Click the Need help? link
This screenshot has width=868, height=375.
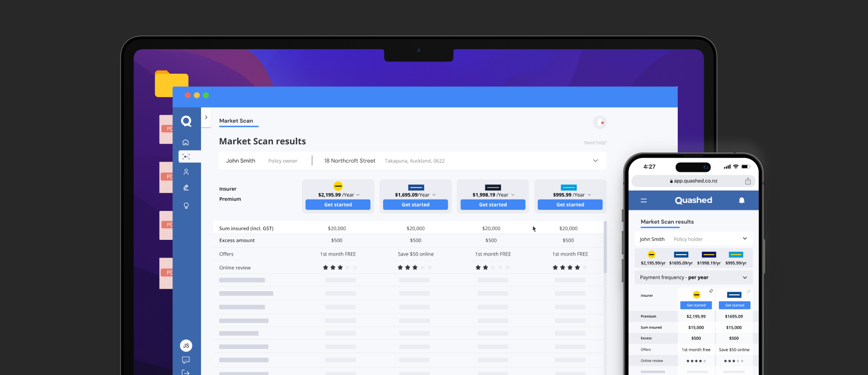click(595, 143)
